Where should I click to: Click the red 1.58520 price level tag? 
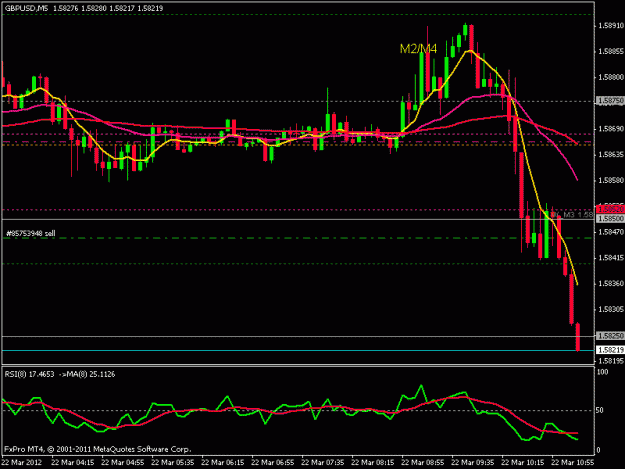point(610,209)
